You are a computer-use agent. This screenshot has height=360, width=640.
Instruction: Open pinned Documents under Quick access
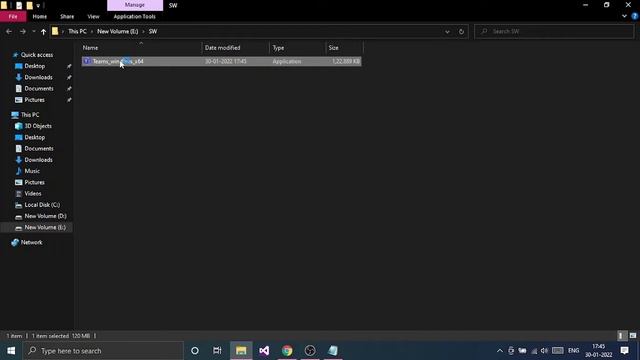click(39, 89)
